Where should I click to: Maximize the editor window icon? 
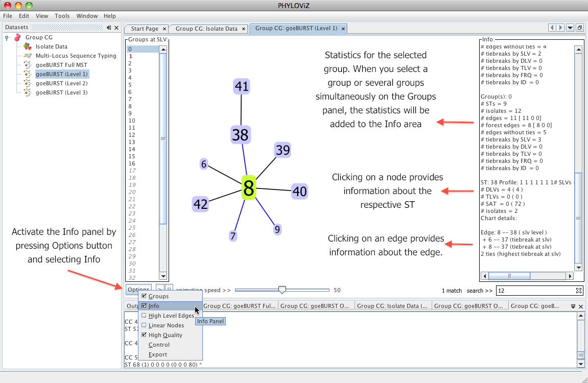click(x=580, y=28)
